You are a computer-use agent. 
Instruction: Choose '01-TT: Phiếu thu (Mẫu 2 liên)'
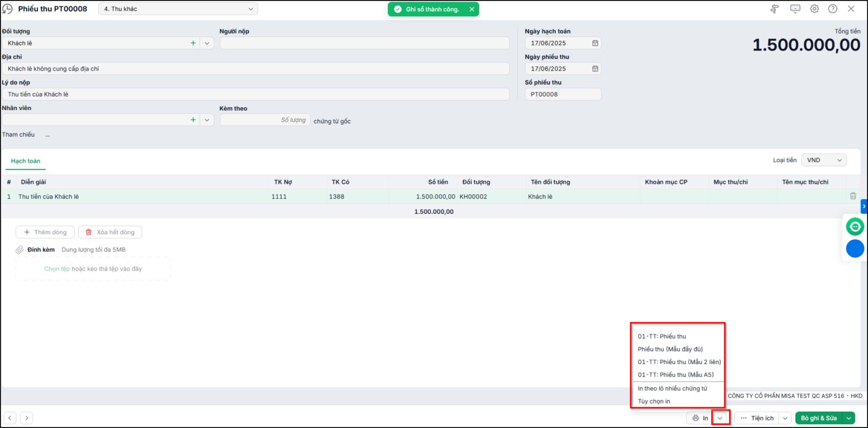pos(679,362)
